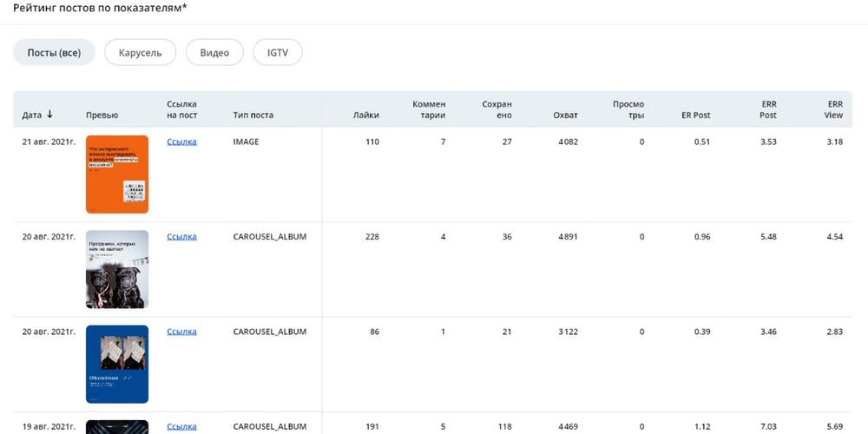Image resolution: width=868 pixels, height=434 pixels.
Task: Sort table by "Комментарии" column header
Action: (x=429, y=109)
